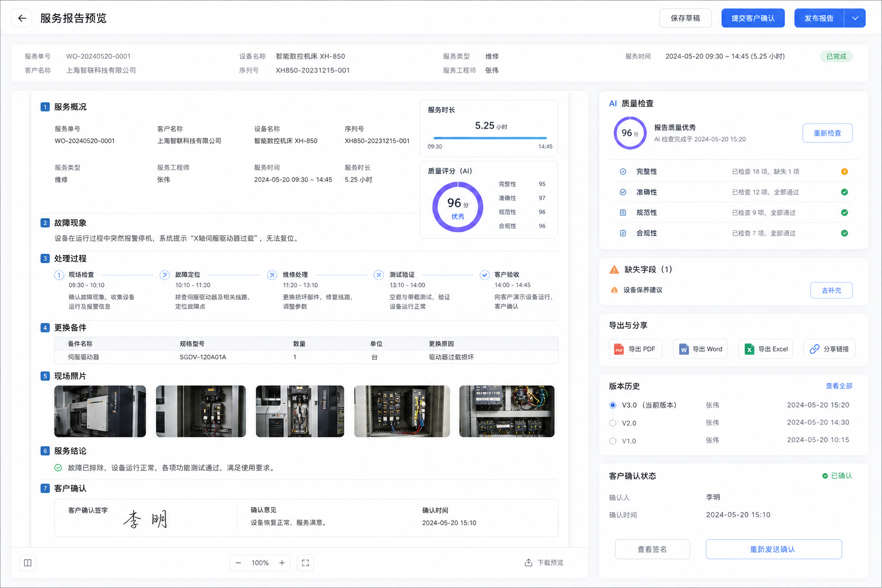Image resolution: width=882 pixels, height=588 pixels.
Task: Click the 合规性 category icon
Action: [x=623, y=233]
